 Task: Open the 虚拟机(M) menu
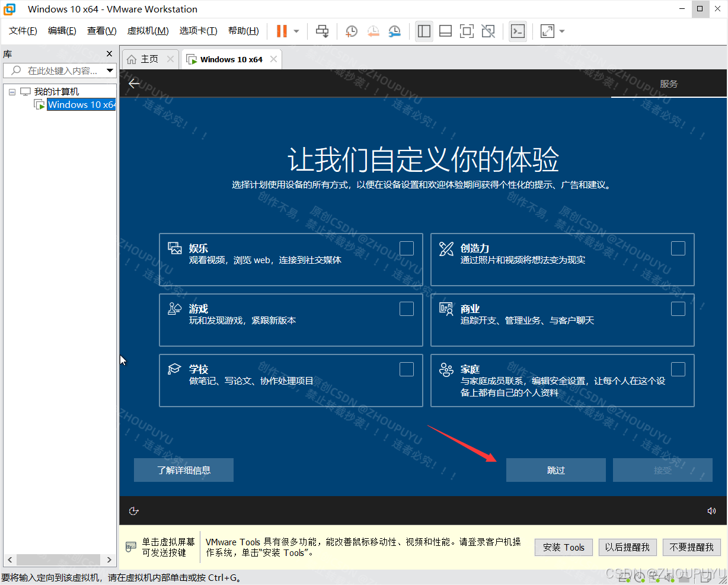point(148,31)
